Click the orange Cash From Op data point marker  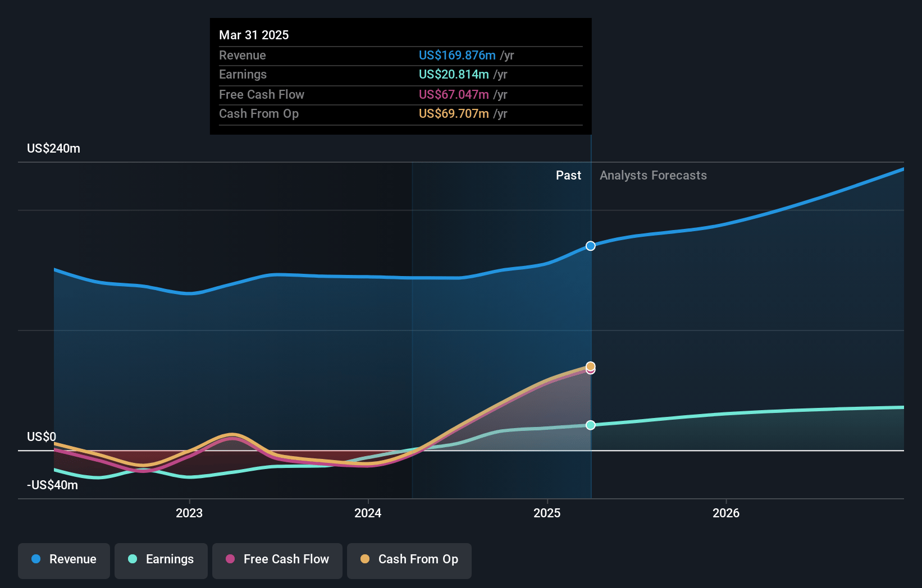click(591, 366)
